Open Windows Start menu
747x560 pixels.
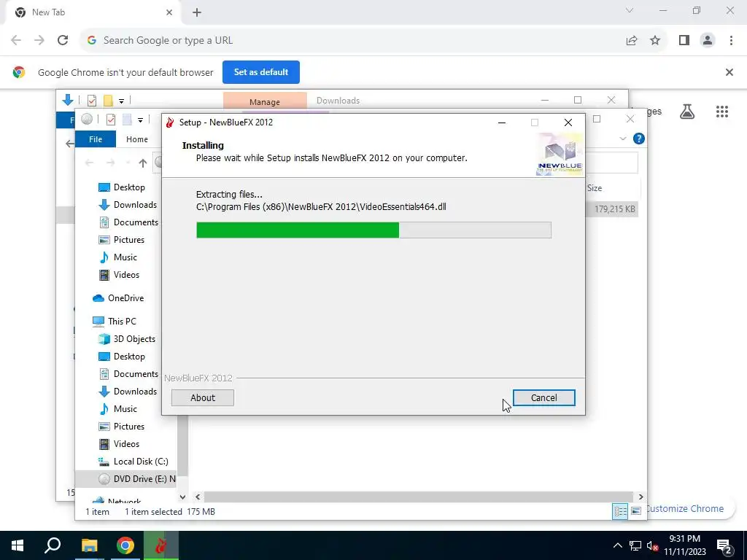(18, 545)
